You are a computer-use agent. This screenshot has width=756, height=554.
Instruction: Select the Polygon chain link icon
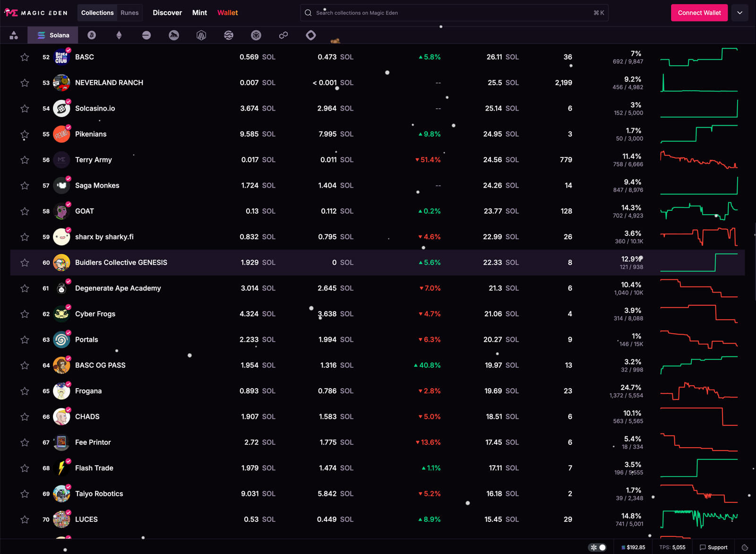[x=283, y=35]
